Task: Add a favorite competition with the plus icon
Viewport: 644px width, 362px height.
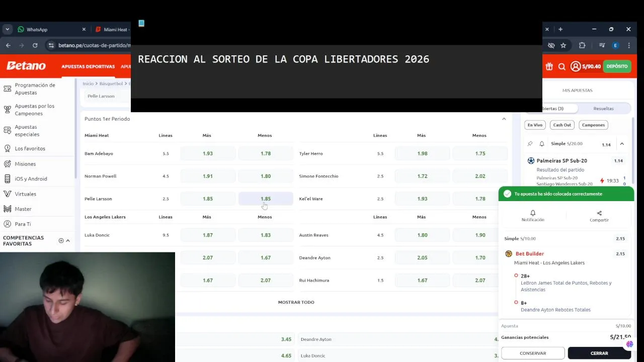Action: click(x=61, y=240)
